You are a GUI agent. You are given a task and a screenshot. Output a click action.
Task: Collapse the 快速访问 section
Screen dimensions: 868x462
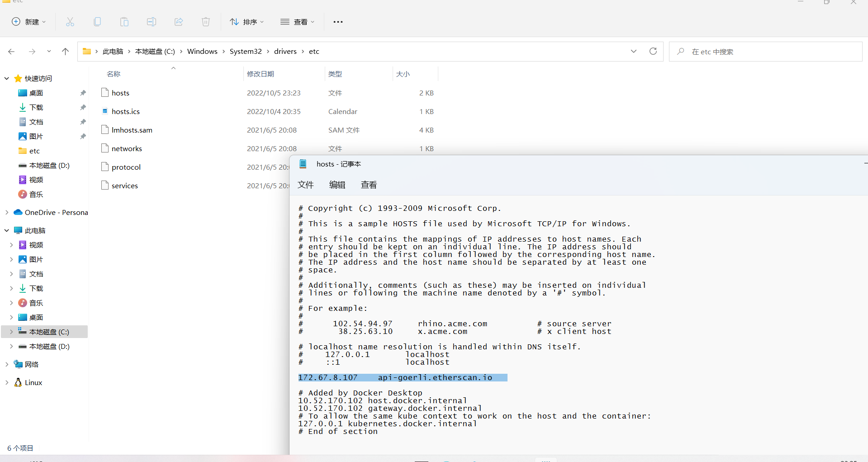(6, 78)
